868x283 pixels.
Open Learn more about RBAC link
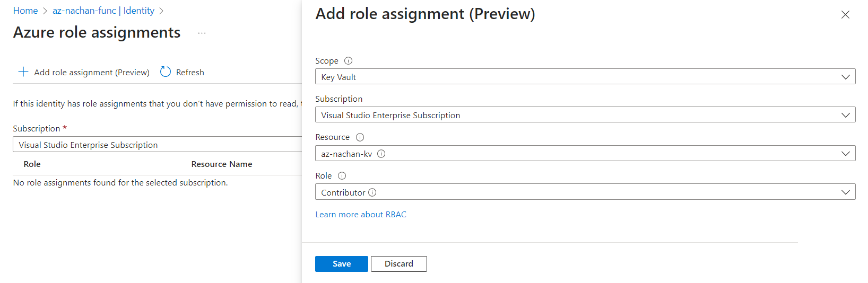[x=361, y=215]
